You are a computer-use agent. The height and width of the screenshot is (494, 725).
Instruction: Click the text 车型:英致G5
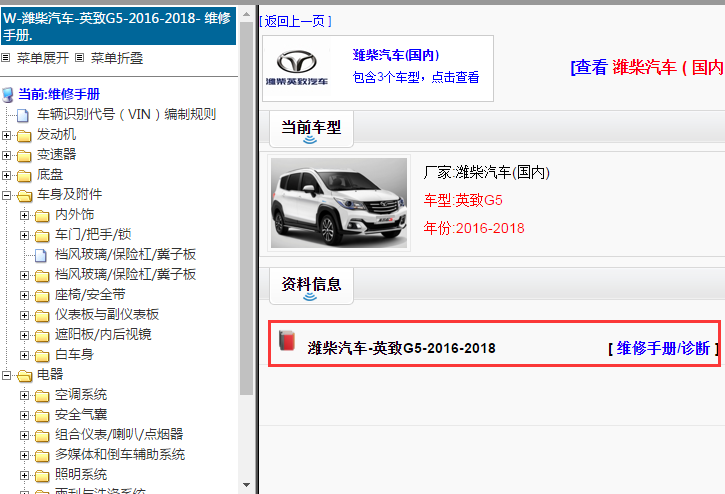[x=463, y=200]
